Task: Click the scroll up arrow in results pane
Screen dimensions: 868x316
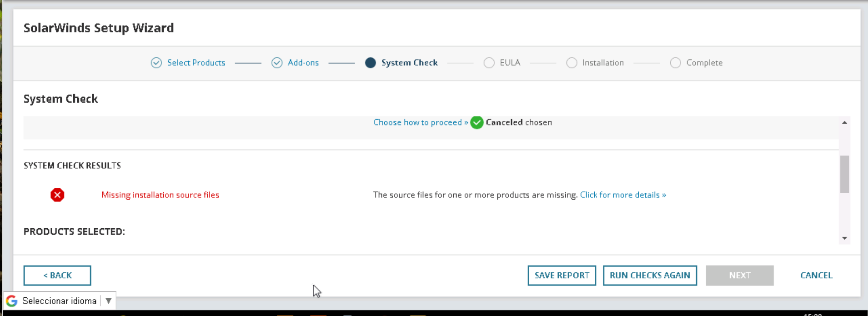Action: (844, 122)
